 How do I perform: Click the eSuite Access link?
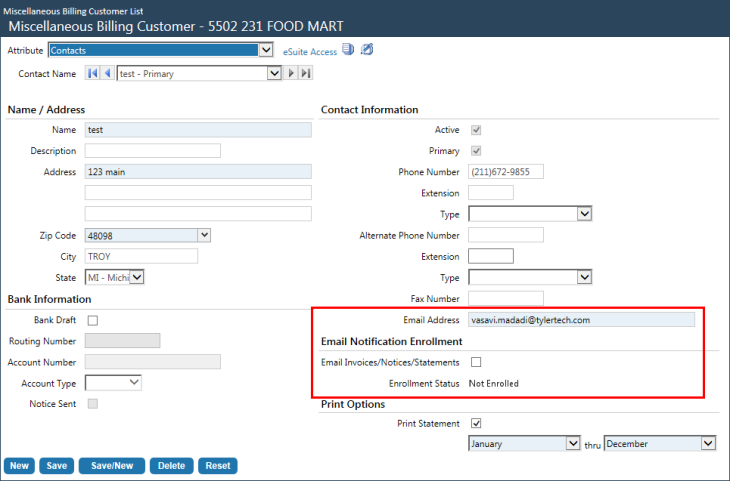tap(309, 51)
